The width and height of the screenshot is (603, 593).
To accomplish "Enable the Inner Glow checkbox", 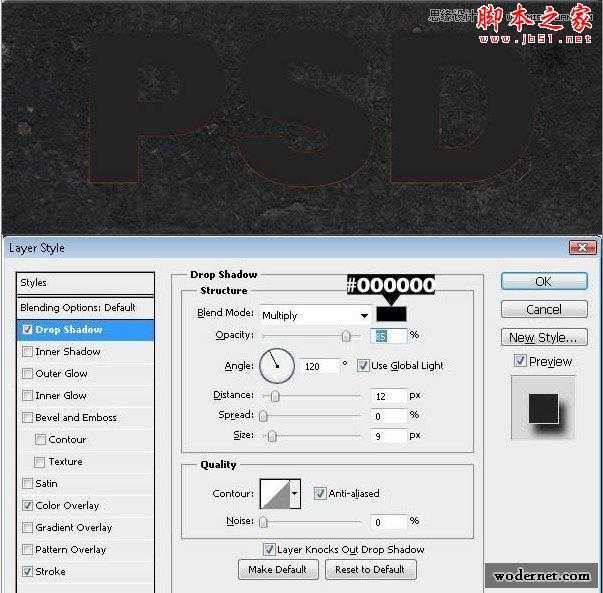I will [x=27, y=395].
